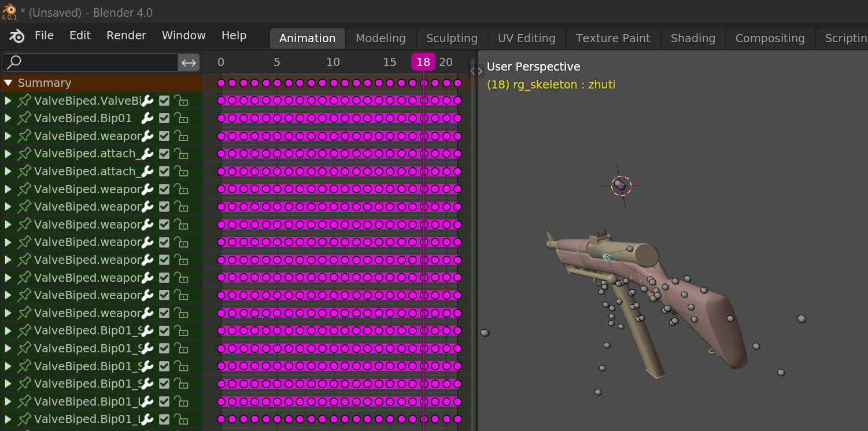Toggle the checkbox on the ValveBiped.Bip01 row
The image size is (868, 431).
pyautogui.click(x=164, y=119)
